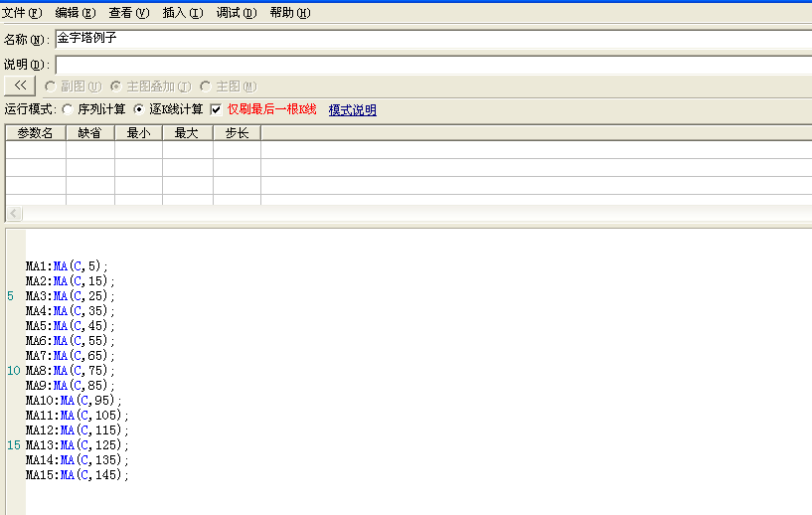Click the 参数名 column header
812x515 pixels.
click(36, 133)
